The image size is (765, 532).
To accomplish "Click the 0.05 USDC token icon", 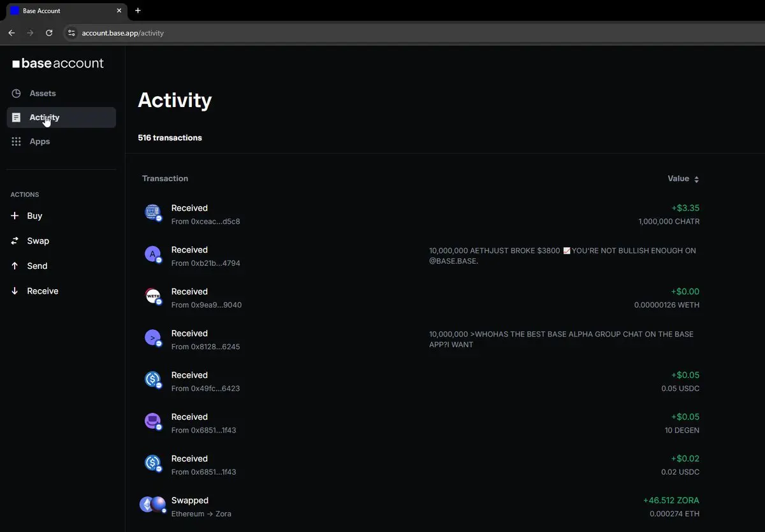I will pyautogui.click(x=152, y=380).
